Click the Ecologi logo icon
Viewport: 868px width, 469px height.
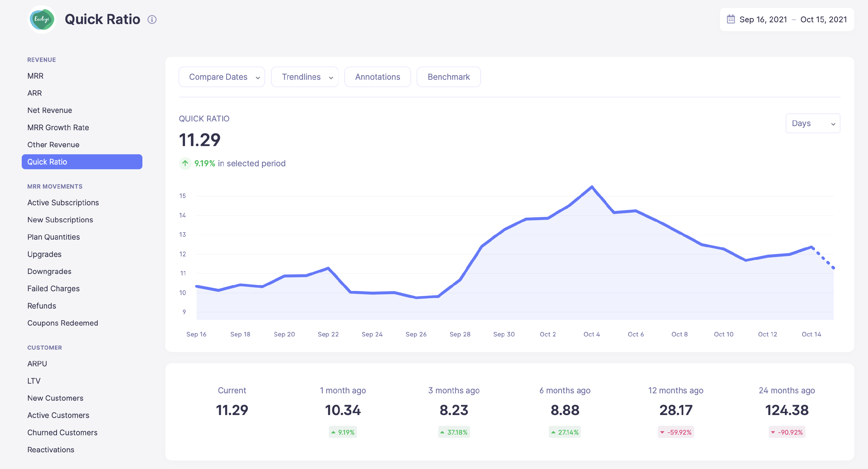pyautogui.click(x=42, y=19)
